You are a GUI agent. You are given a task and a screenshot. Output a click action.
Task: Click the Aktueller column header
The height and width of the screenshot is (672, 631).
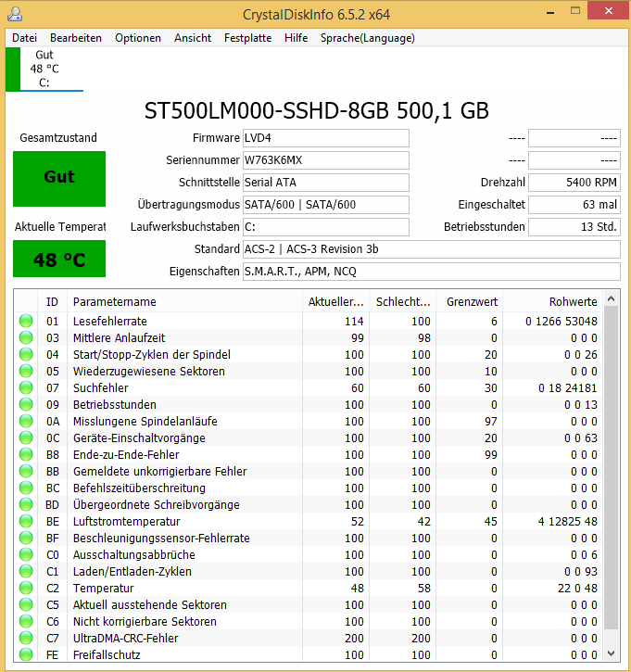335,302
